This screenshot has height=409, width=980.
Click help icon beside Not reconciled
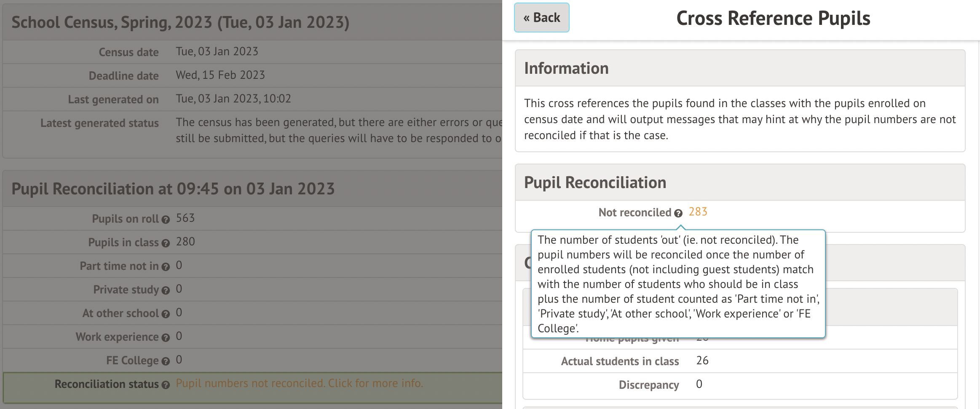[678, 213]
